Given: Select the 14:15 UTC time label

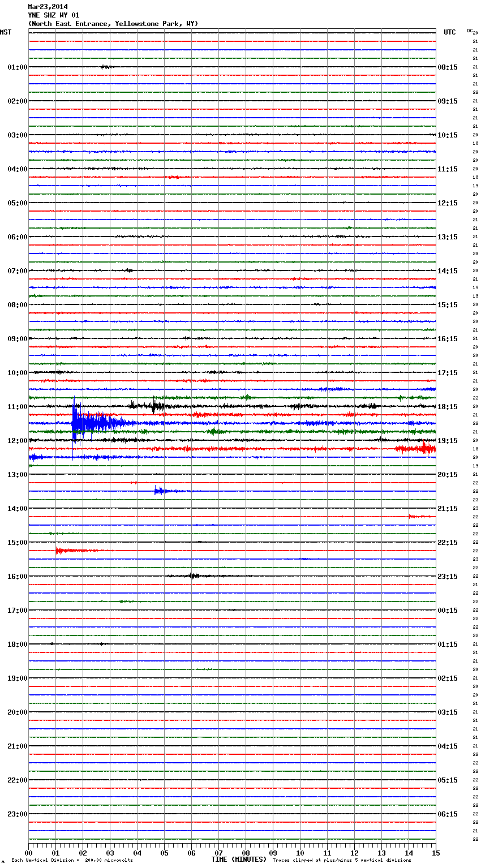Looking at the screenshot, I should pos(448,271).
